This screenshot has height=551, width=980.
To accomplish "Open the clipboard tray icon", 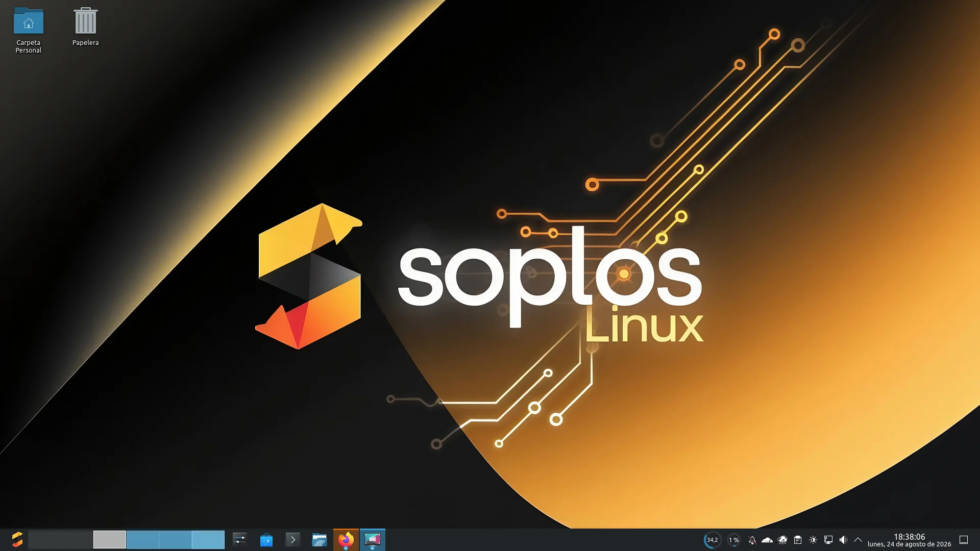I will (798, 540).
